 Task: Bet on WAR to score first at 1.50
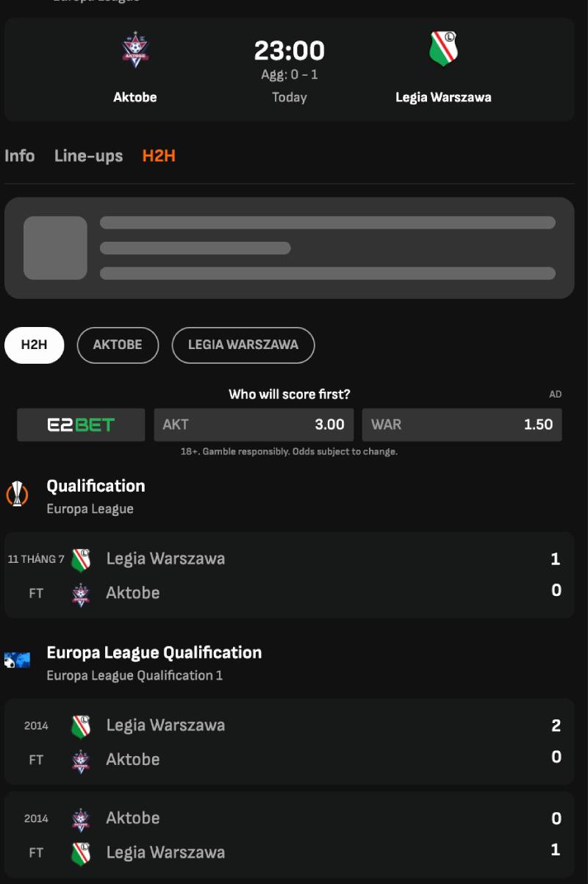point(462,425)
